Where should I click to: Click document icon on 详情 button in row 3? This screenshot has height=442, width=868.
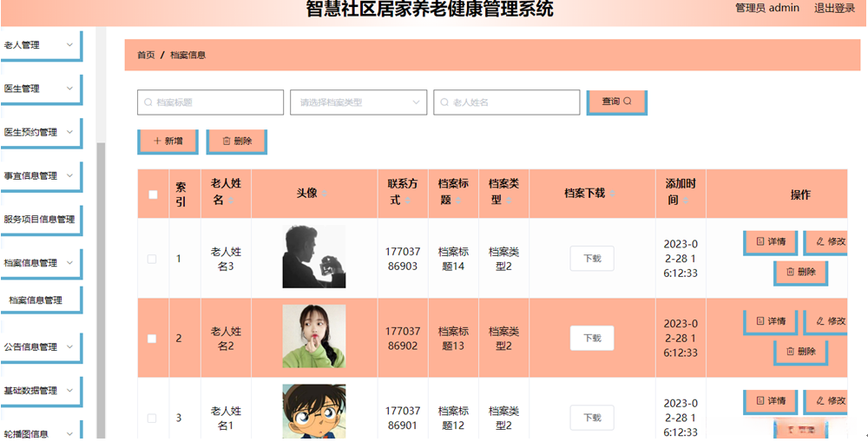point(760,400)
